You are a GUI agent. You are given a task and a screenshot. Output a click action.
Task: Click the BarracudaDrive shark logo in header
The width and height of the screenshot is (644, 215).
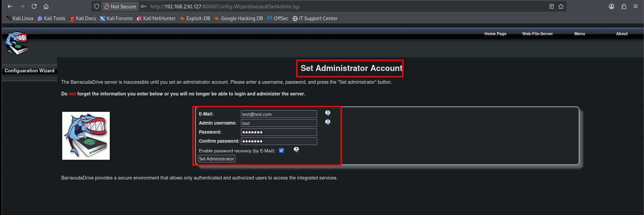tap(16, 43)
